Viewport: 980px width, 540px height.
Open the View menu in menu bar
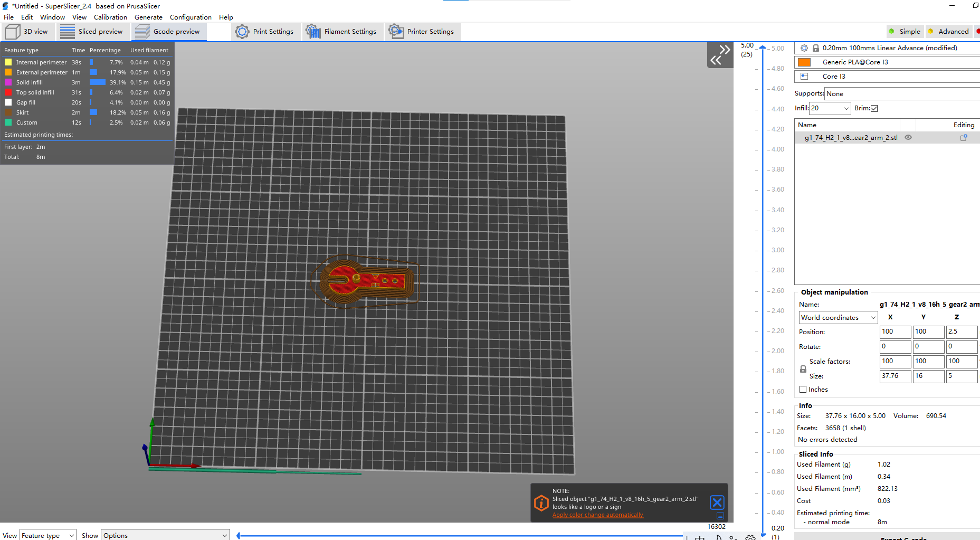[x=79, y=17]
